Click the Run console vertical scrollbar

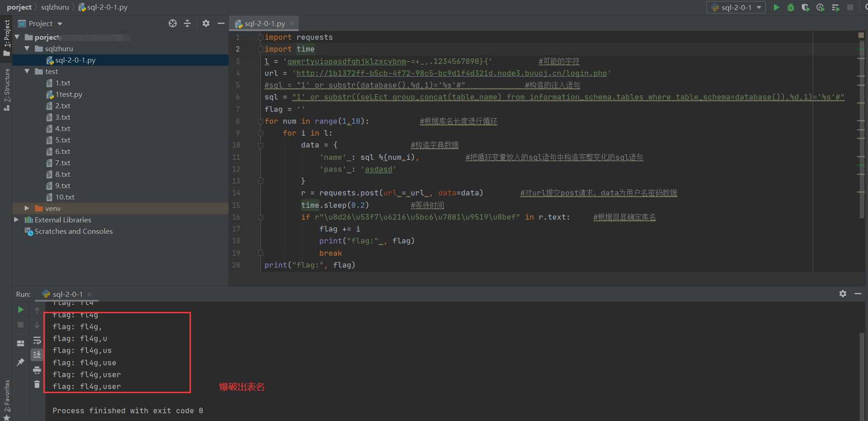(x=862, y=377)
